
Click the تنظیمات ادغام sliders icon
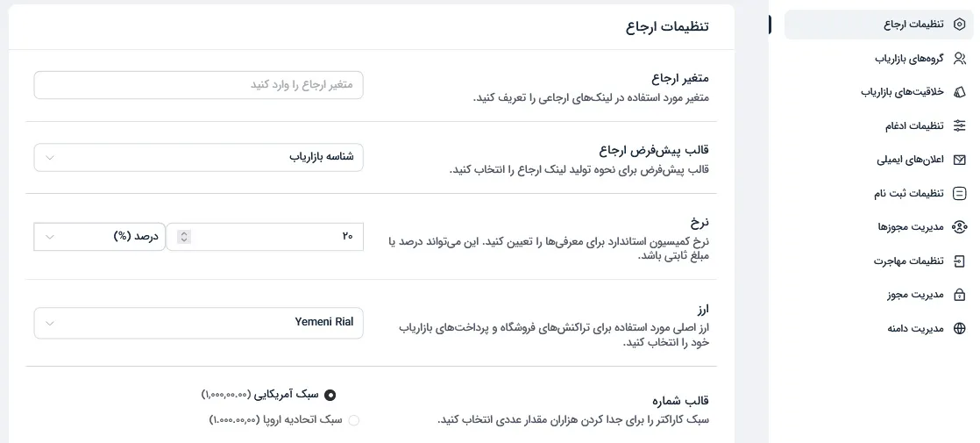pos(959,125)
